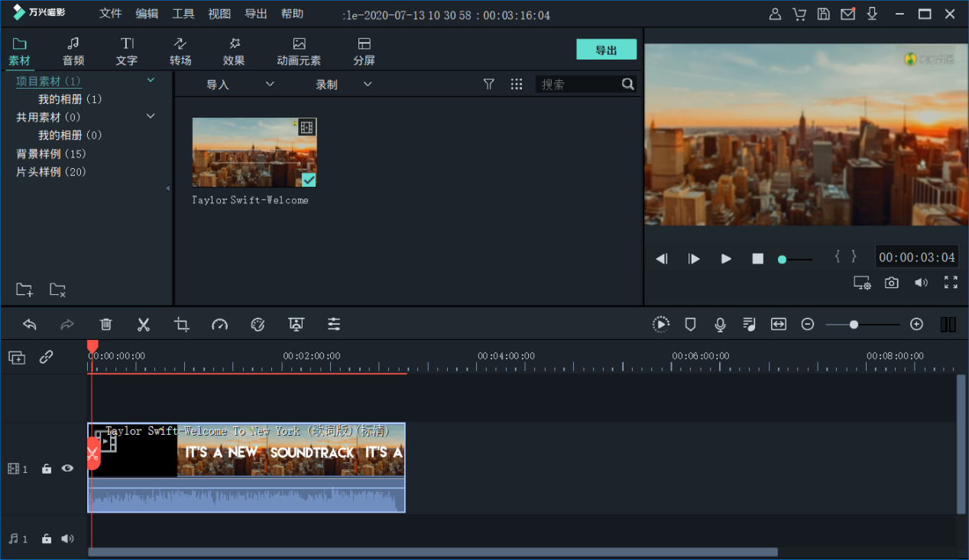The image size is (969, 560).
Task: Collapse the 项目素材 tree section
Action: pyautogui.click(x=151, y=80)
